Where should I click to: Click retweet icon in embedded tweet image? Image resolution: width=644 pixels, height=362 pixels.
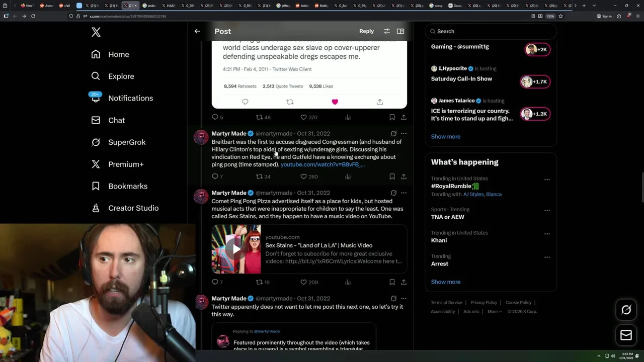point(290,102)
